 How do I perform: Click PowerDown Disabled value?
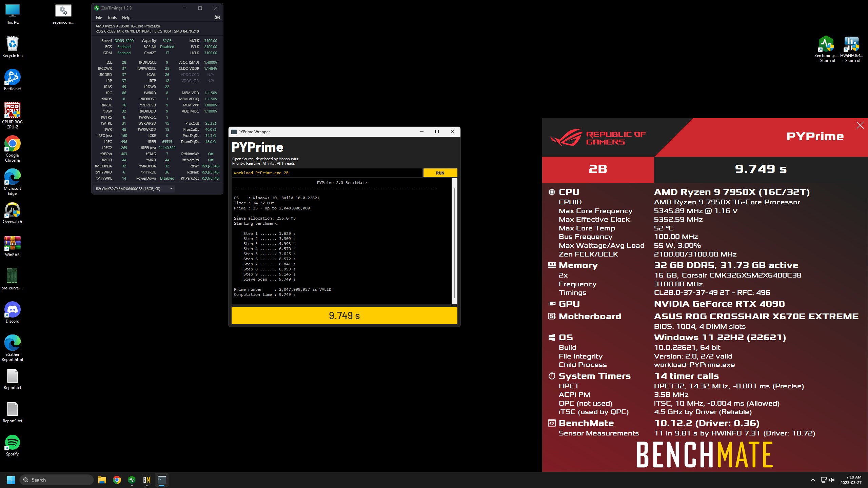coord(167,178)
